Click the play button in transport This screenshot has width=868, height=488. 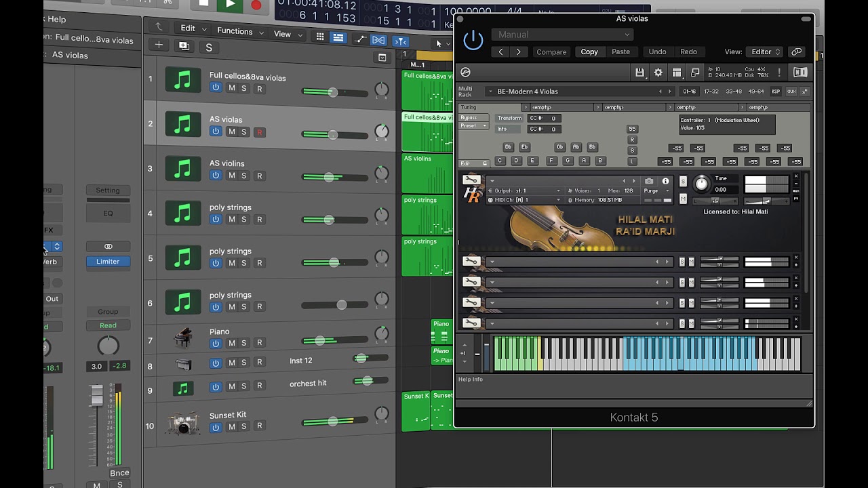pos(231,4)
